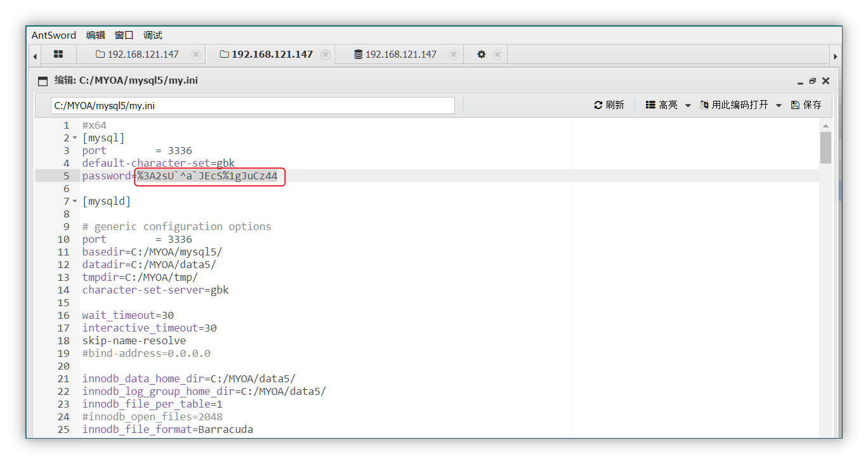Screen dimensions: 868x464
Task: Click the default-character-set=gbk line
Action: click(x=158, y=164)
